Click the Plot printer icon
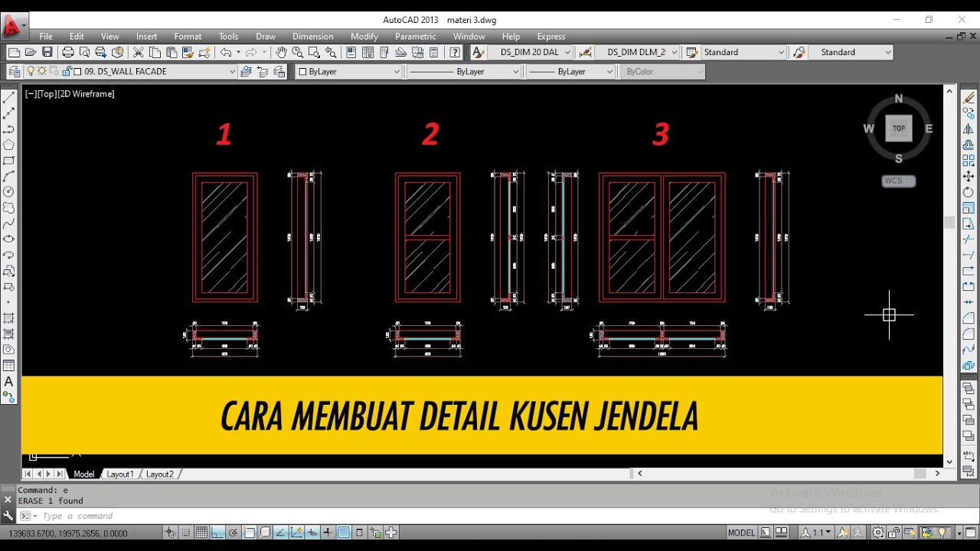Image resolution: width=980 pixels, height=551 pixels. click(68, 52)
